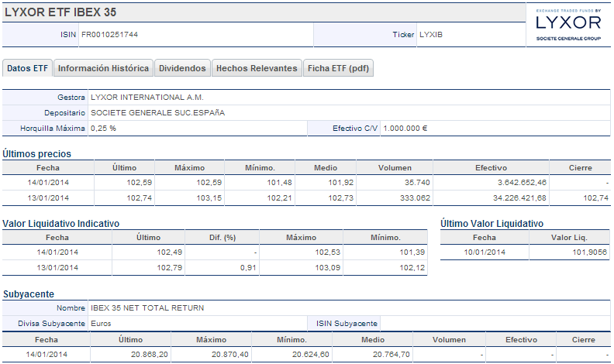Image resolution: width=614 pixels, height=364 pixels.
Task: Click efectivo cell 3.642.652,46
Action: [x=522, y=183]
